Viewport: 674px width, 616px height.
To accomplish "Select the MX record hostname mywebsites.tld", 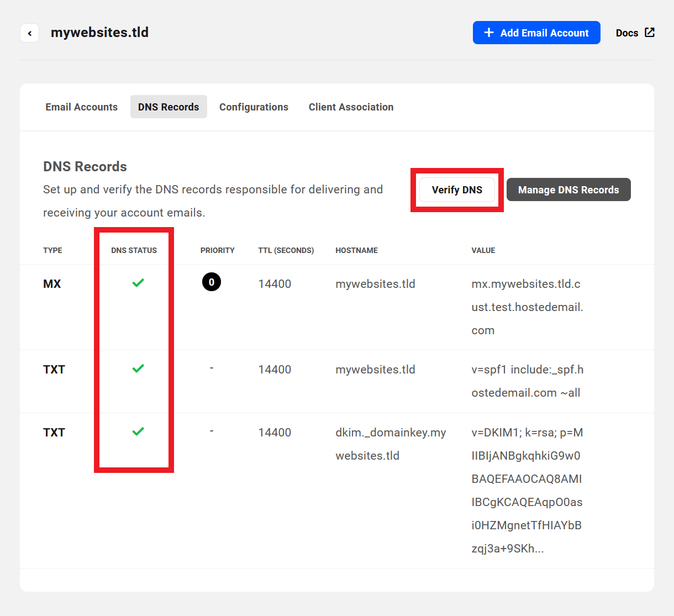I will [375, 283].
